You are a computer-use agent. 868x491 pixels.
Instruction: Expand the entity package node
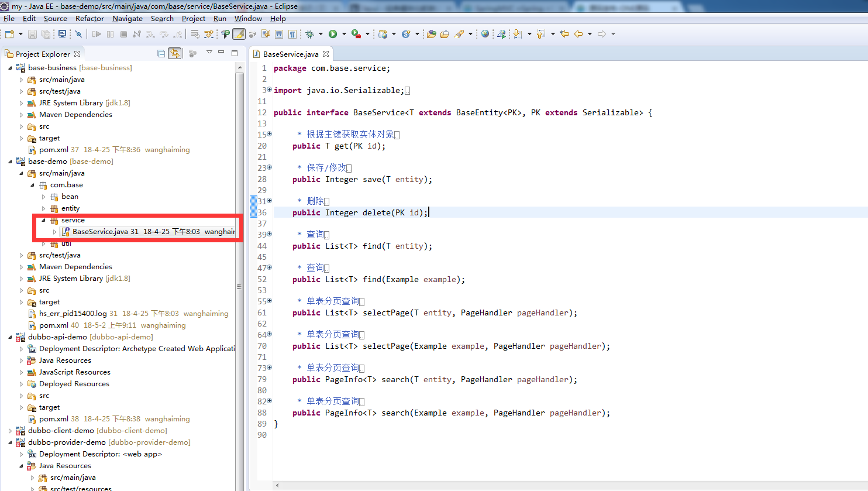43,208
